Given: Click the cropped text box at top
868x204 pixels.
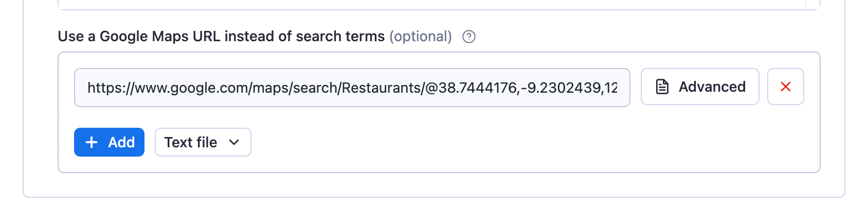Looking at the screenshot, I should (x=431, y=4).
